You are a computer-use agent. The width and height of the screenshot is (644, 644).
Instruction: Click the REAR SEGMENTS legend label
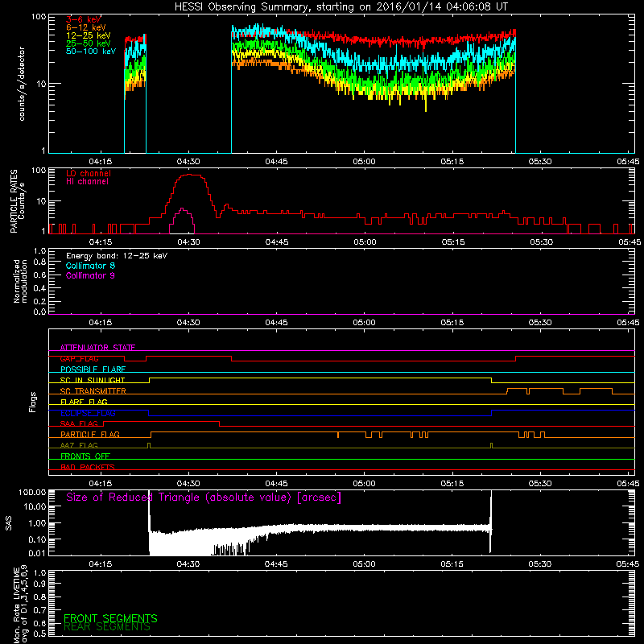(107, 627)
